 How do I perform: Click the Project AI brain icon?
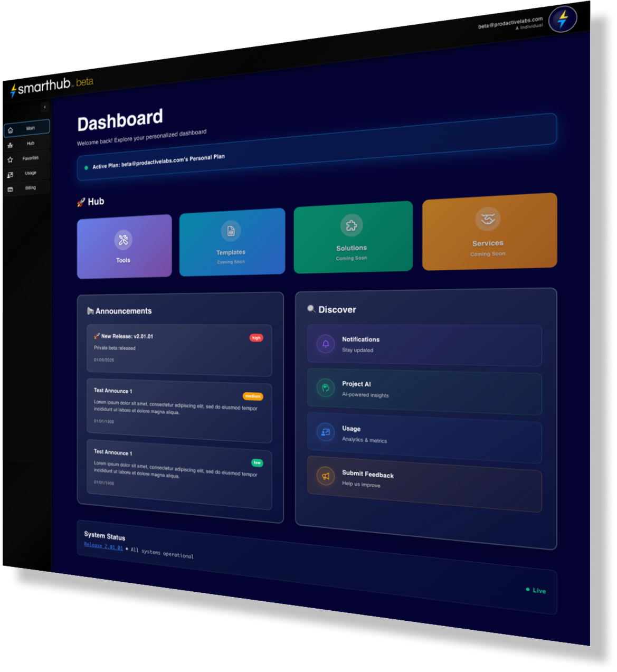pyautogui.click(x=326, y=388)
